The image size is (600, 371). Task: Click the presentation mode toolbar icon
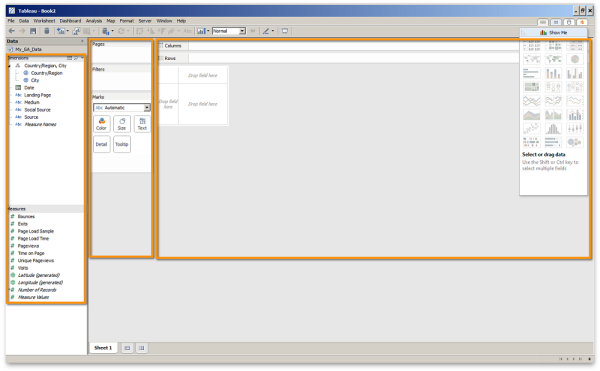click(285, 31)
